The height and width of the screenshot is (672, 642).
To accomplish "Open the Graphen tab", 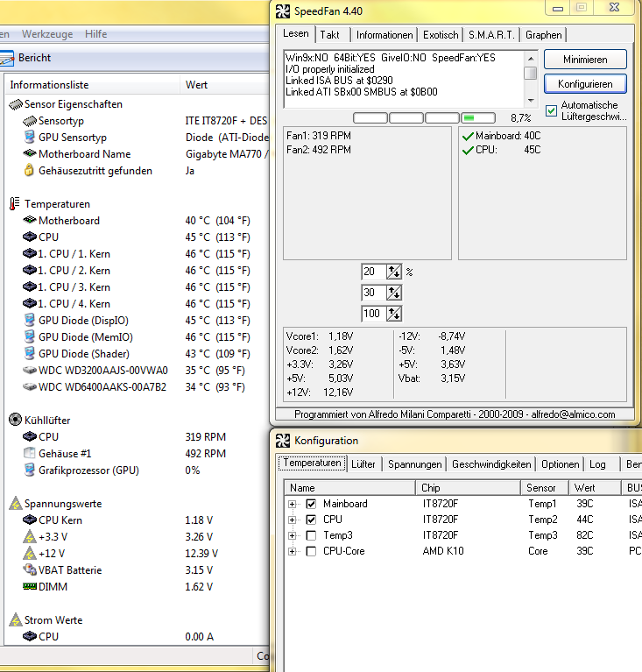I will click(543, 35).
